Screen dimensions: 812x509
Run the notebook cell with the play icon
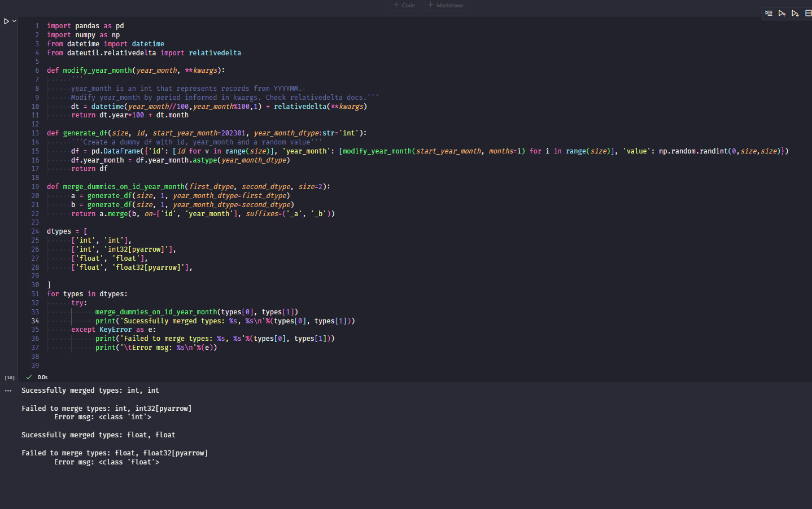(x=6, y=21)
